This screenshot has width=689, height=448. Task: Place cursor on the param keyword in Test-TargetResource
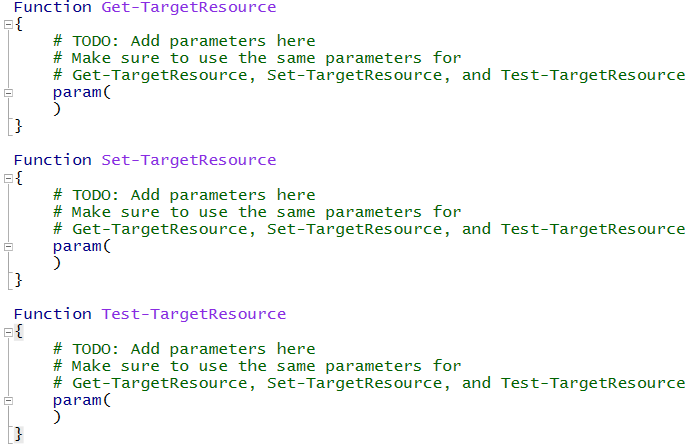tap(77, 400)
